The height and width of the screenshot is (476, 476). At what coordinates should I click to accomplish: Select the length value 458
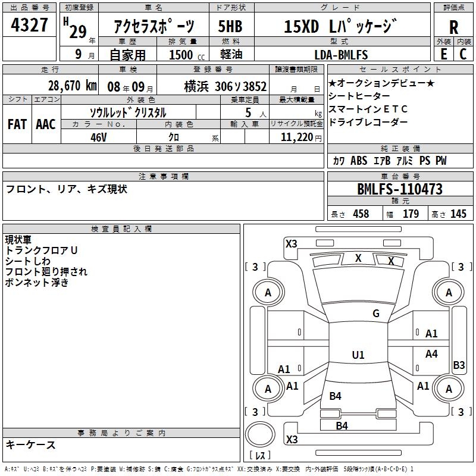(x=361, y=214)
